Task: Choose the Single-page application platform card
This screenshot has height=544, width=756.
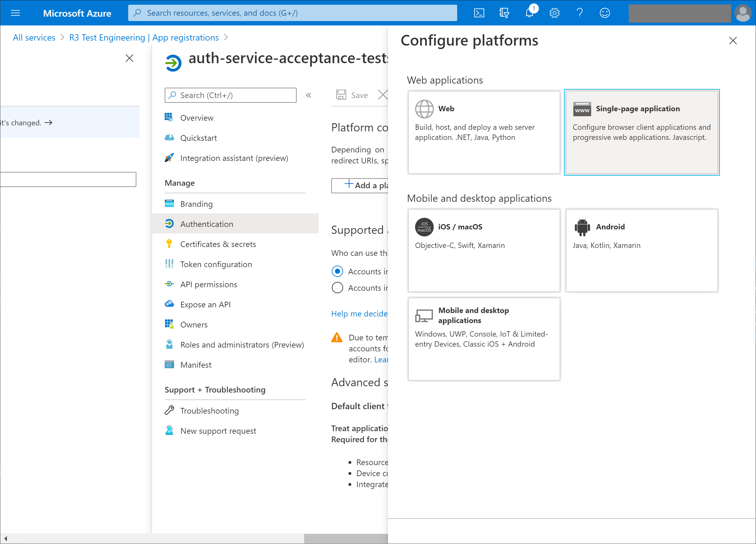Action: pos(642,132)
